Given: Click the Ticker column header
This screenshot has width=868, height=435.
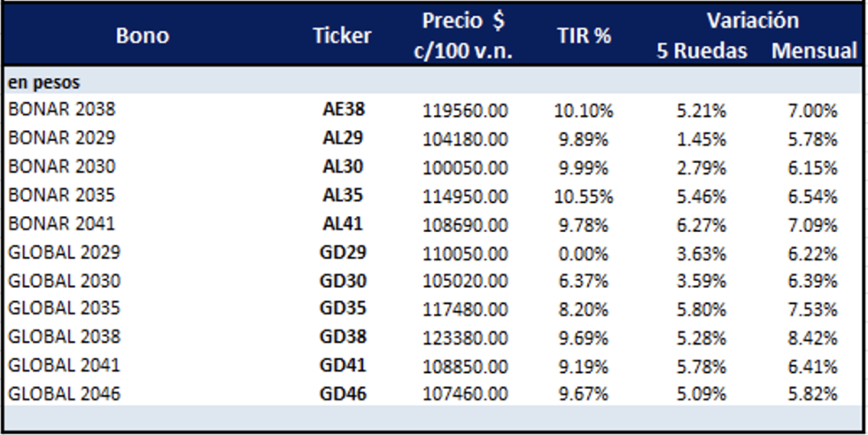Looking at the screenshot, I should [342, 36].
